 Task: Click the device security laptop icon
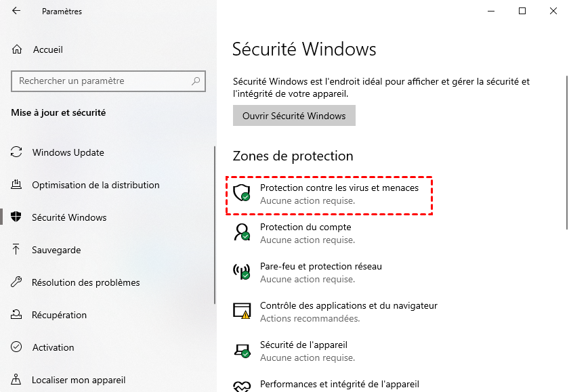pyautogui.click(x=241, y=351)
